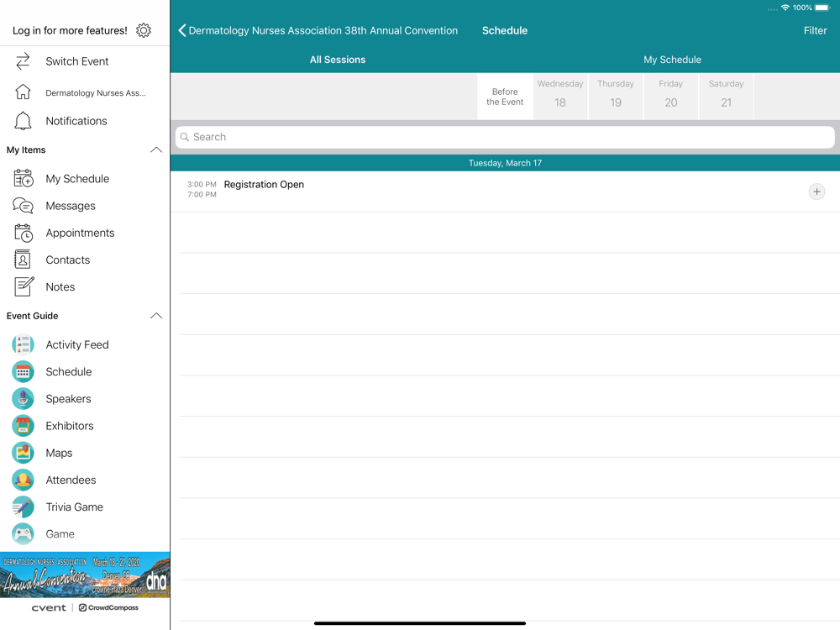Viewport: 840px width, 630px height.
Task: Select Thursday 19 day tab
Action: pos(616,97)
